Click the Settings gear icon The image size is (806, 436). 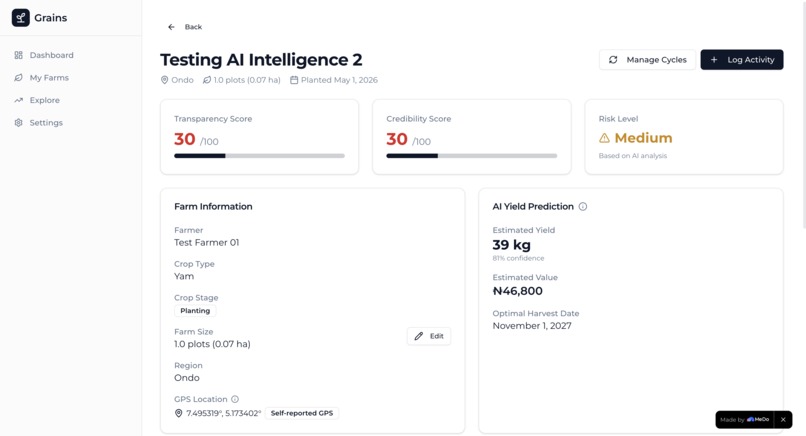[x=19, y=123]
